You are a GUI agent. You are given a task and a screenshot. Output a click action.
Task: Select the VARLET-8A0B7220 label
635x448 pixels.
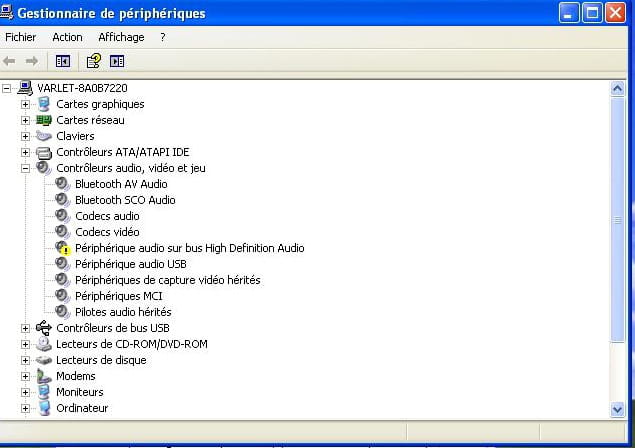point(82,88)
